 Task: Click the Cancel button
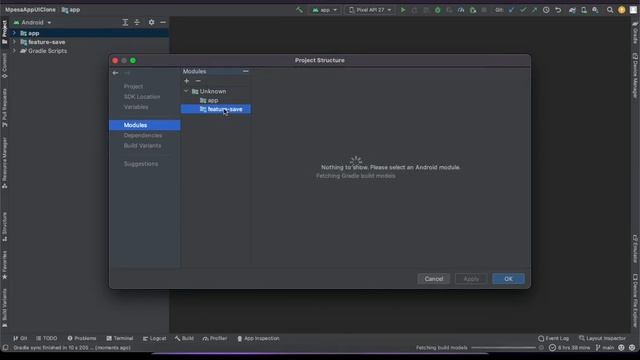(x=433, y=279)
